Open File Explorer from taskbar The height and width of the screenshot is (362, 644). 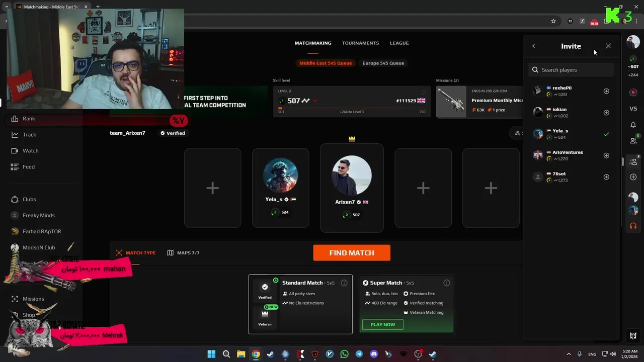(x=241, y=354)
